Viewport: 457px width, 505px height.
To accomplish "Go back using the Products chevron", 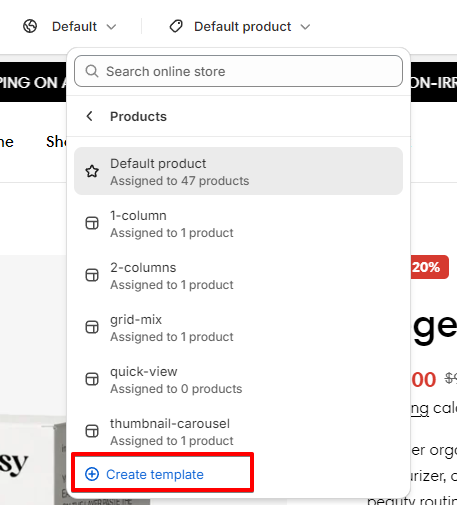I will [x=89, y=116].
